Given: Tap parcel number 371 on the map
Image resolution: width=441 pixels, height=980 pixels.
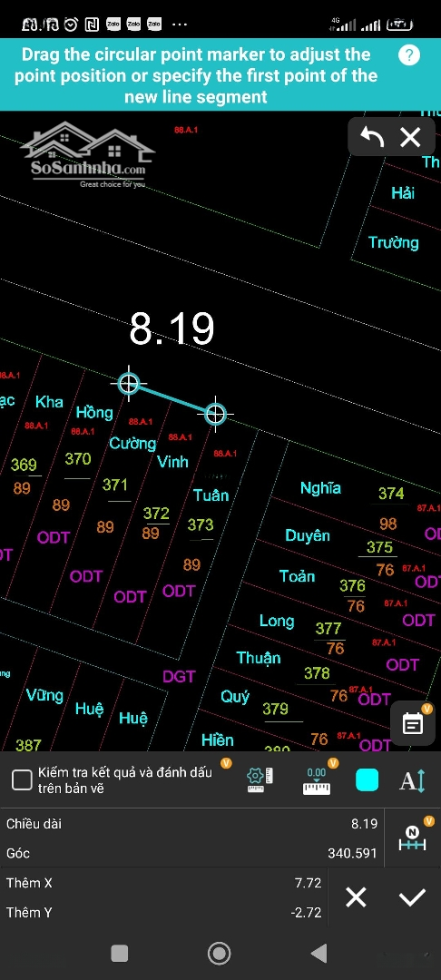Looking at the screenshot, I should pos(115,485).
